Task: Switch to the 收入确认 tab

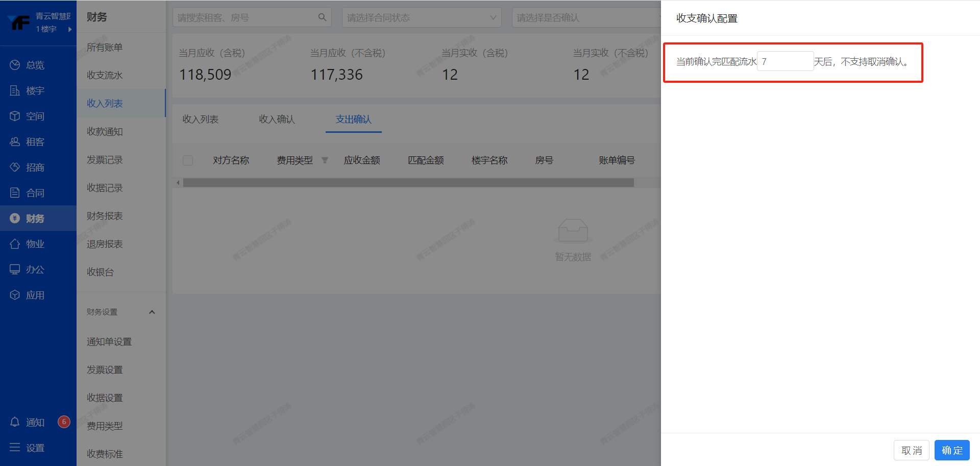Action: pyautogui.click(x=277, y=119)
